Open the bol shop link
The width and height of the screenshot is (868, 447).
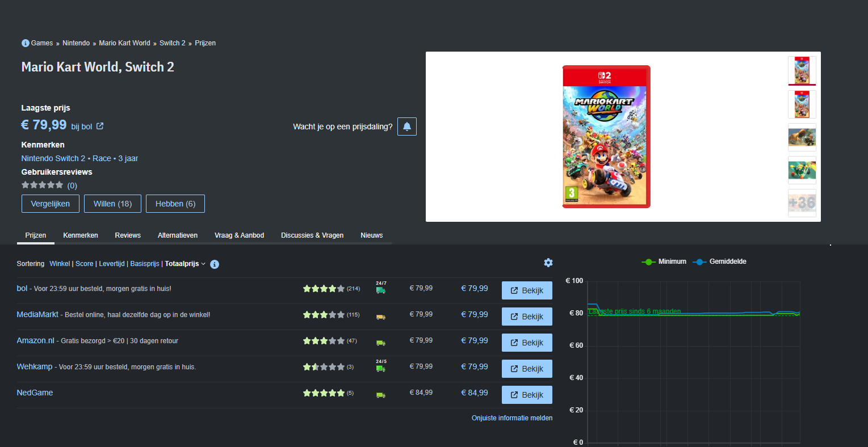coord(22,288)
